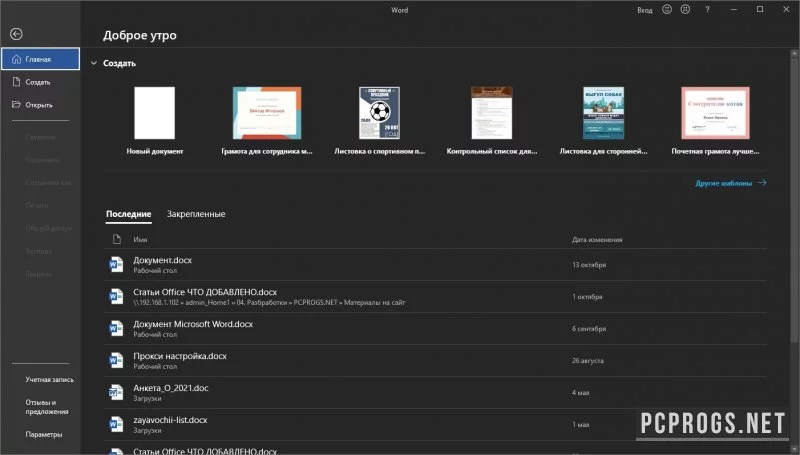Select Главная in left sidebar
800x455 pixels.
(40, 59)
